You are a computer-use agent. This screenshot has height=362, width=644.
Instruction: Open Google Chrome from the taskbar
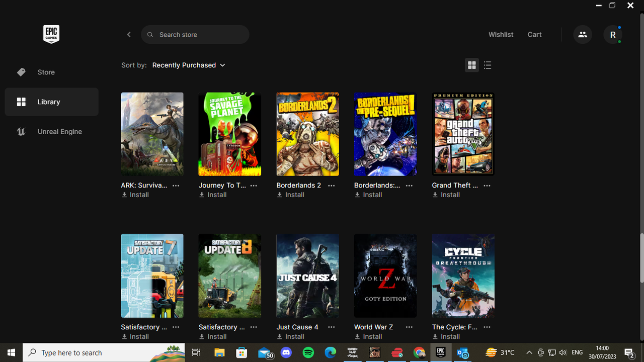(419, 352)
